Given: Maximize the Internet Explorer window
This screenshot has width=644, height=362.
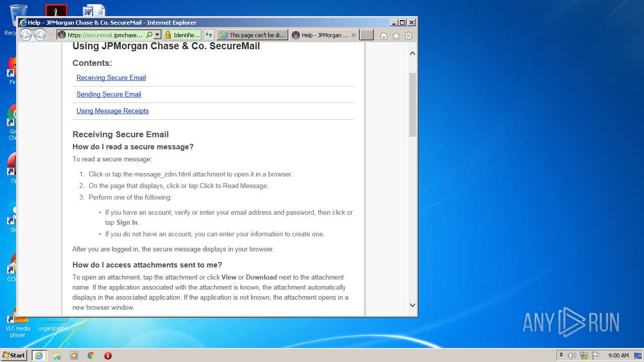Looking at the screenshot, I should click(x=403, y=23).
